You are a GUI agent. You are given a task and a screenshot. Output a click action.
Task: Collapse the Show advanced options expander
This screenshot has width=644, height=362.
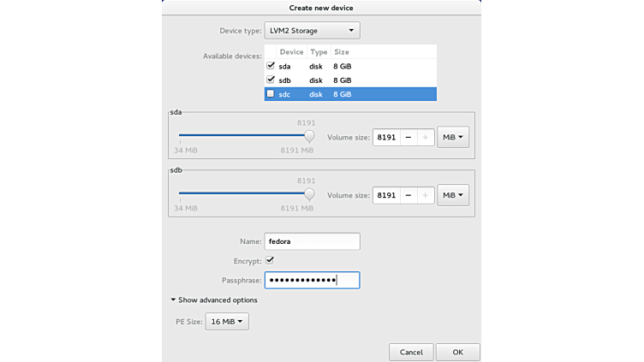(x=214, y=300)
